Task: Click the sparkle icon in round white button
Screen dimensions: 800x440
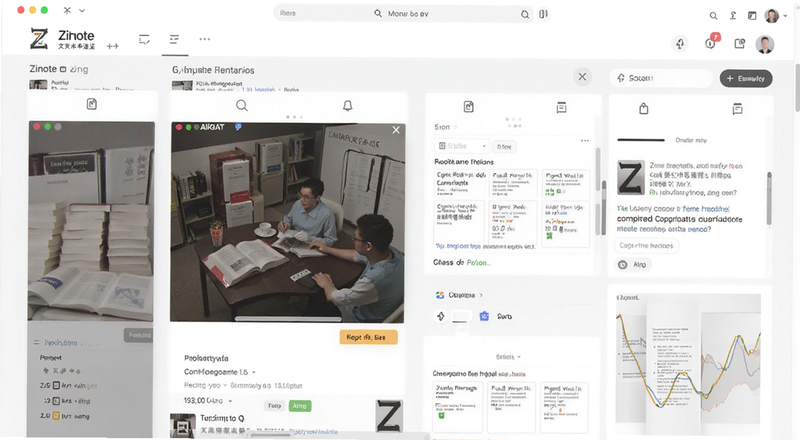Action: 441,316
